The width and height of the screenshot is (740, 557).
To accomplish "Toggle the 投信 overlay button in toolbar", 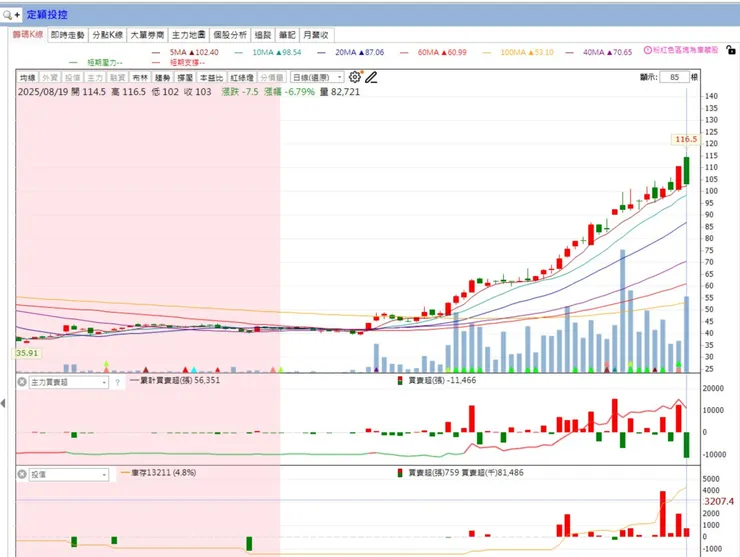I will click(x=72, y=77).
